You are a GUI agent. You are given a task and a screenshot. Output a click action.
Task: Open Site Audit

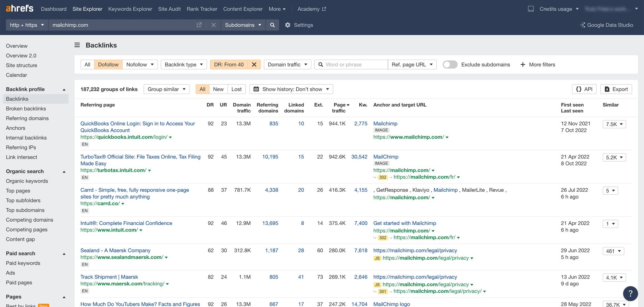[x=169, y=9]
